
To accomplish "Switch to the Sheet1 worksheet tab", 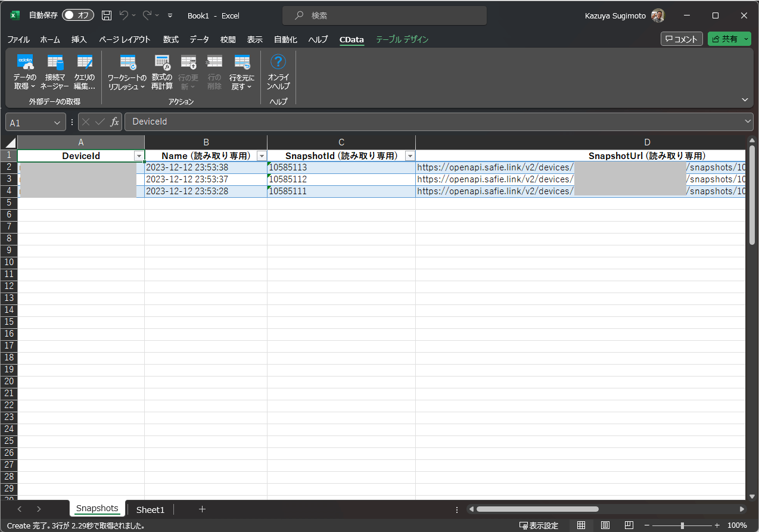I will 150,509.
